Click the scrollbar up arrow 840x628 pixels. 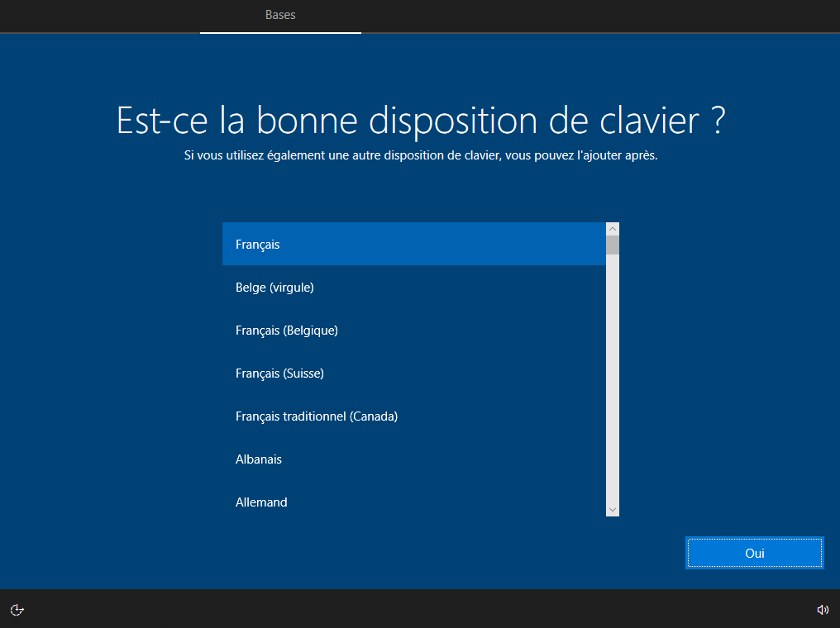613,229
